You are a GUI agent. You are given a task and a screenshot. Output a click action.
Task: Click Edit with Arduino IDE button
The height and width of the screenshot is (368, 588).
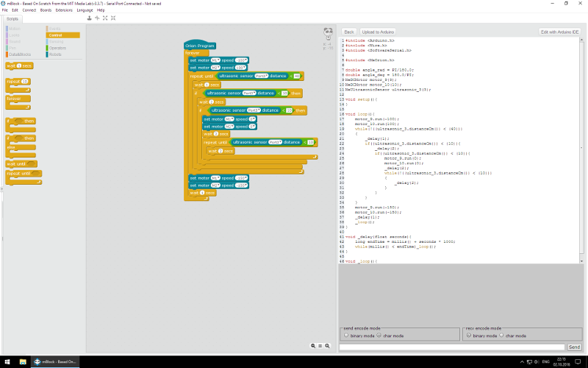[x=559, y=32]
